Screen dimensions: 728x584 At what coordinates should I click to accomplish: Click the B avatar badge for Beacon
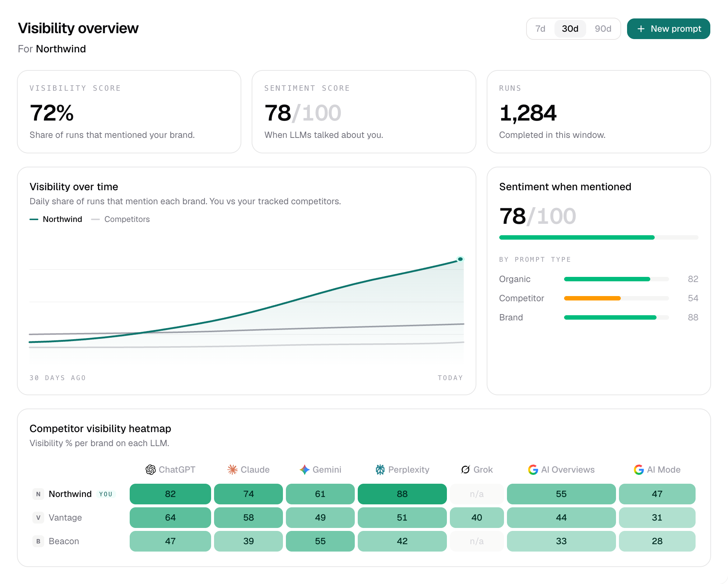pyautogui.click(x=38, y=541)
